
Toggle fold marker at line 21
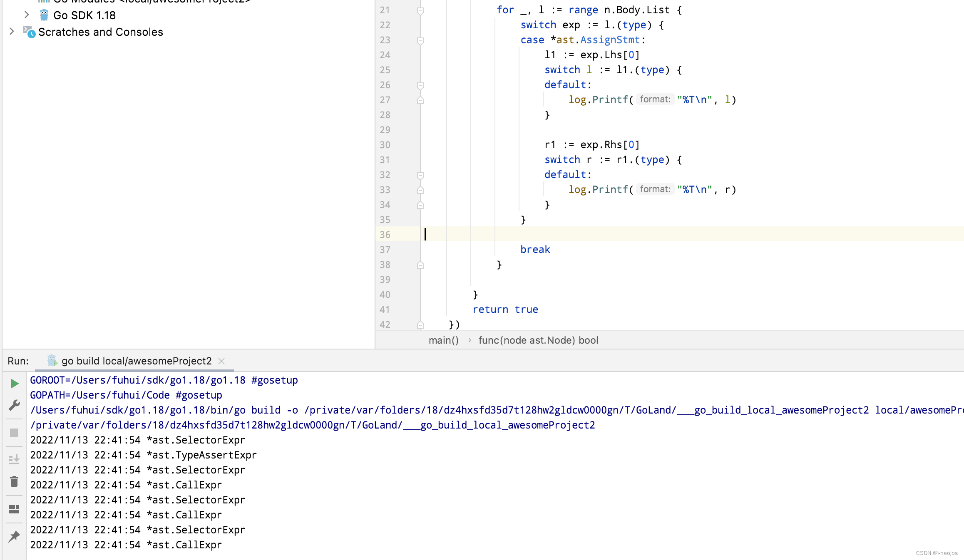[x=420, y=10]
